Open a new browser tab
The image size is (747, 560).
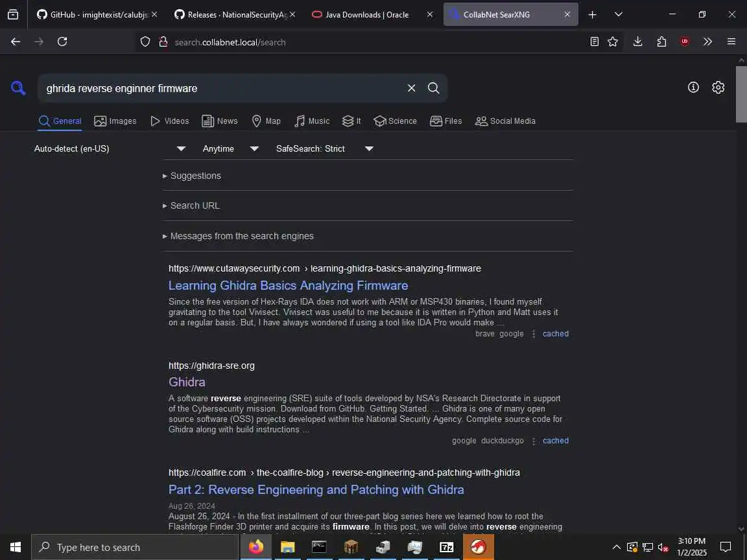[592, 15]
